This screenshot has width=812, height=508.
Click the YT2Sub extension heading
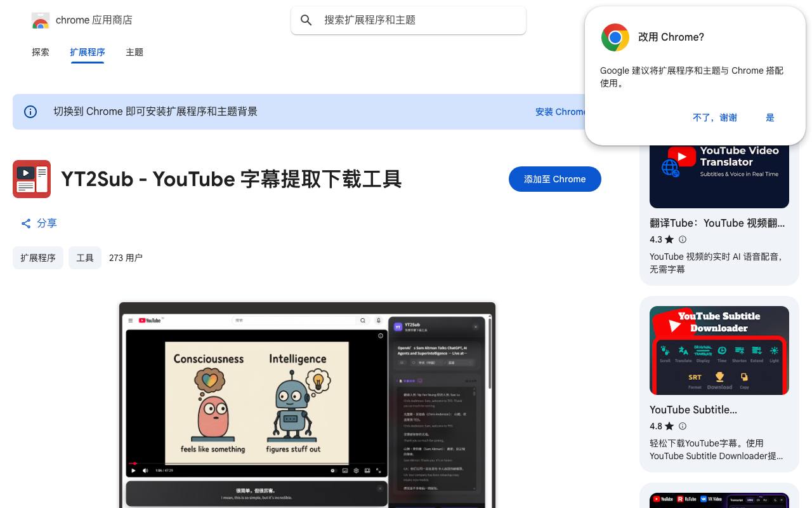pos(232,179)
